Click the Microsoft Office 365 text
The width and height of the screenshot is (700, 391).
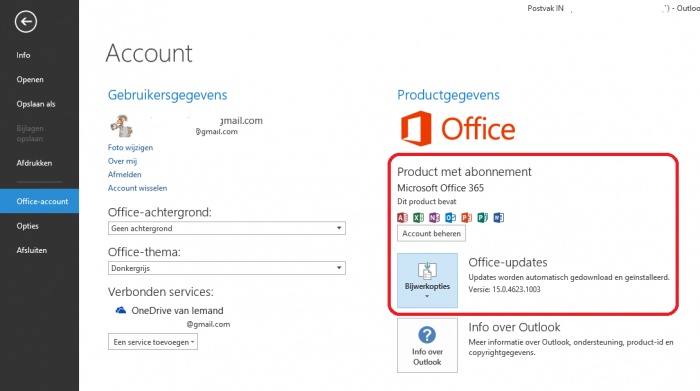[x=441, y=188]
